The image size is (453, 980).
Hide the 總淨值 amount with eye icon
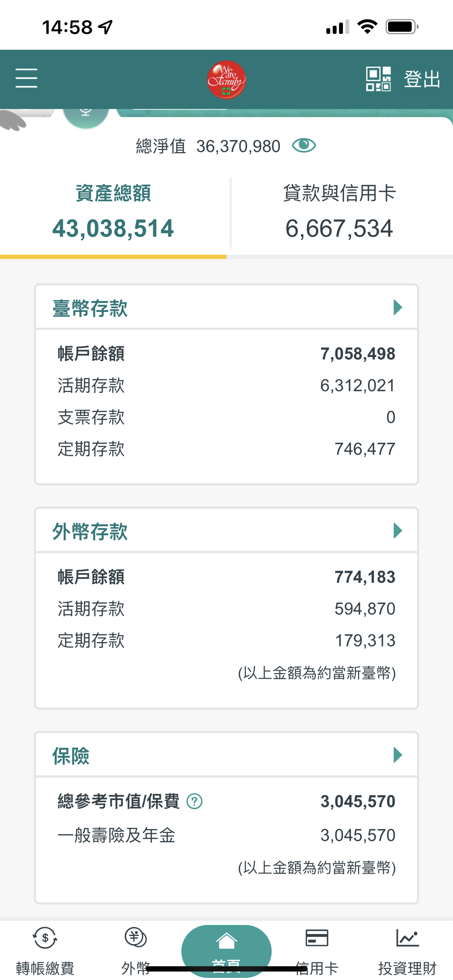[303, 145]
